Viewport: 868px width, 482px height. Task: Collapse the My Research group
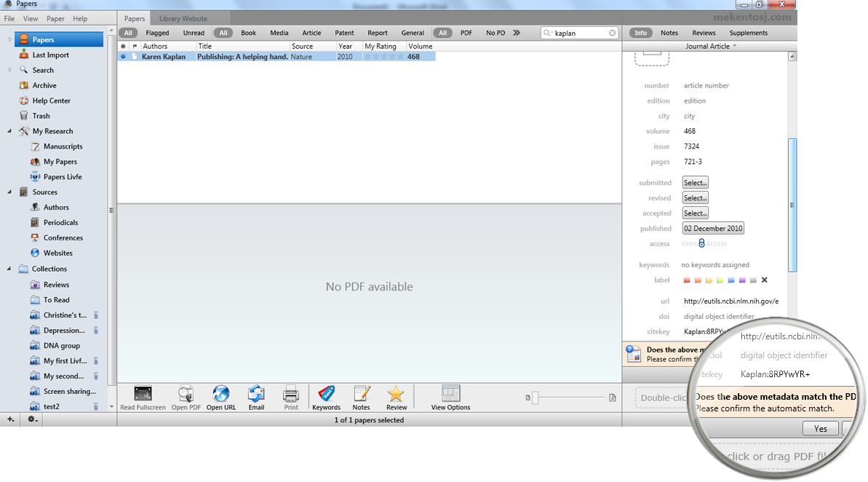click(x=9, y=131)
